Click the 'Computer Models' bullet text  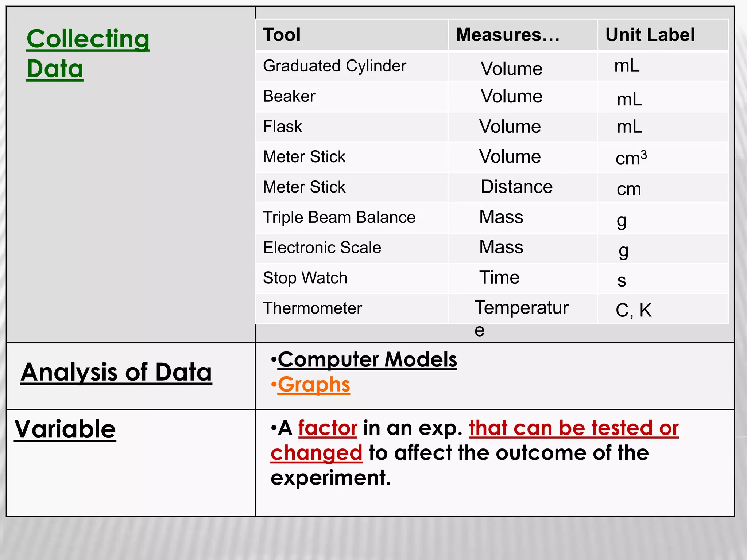click(367, 360)
